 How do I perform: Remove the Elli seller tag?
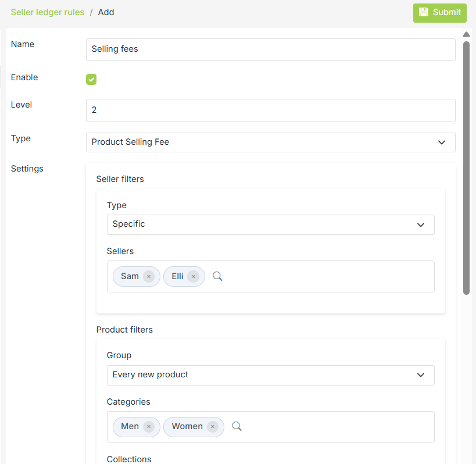tap(194, 277)
